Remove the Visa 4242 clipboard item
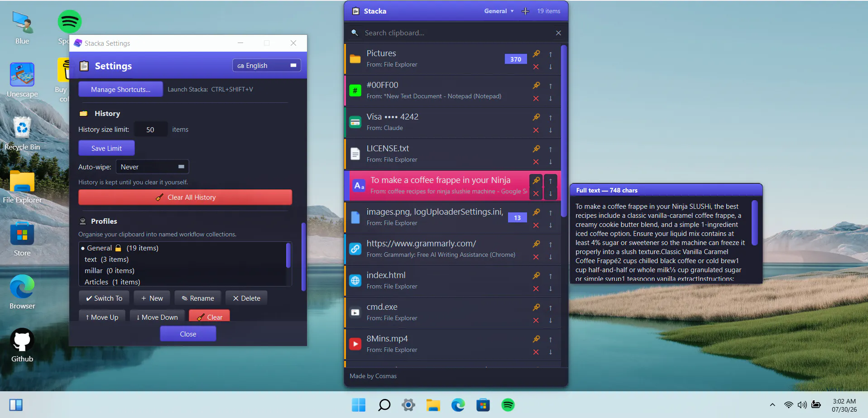Viewport: 868px width, 418px height. tap(536, 130)
